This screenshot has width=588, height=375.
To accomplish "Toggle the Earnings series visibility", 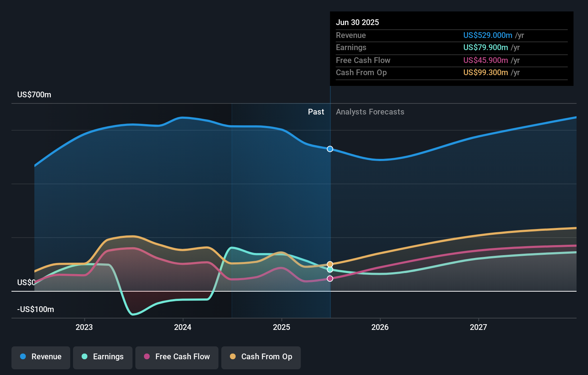I will (103, 357).
